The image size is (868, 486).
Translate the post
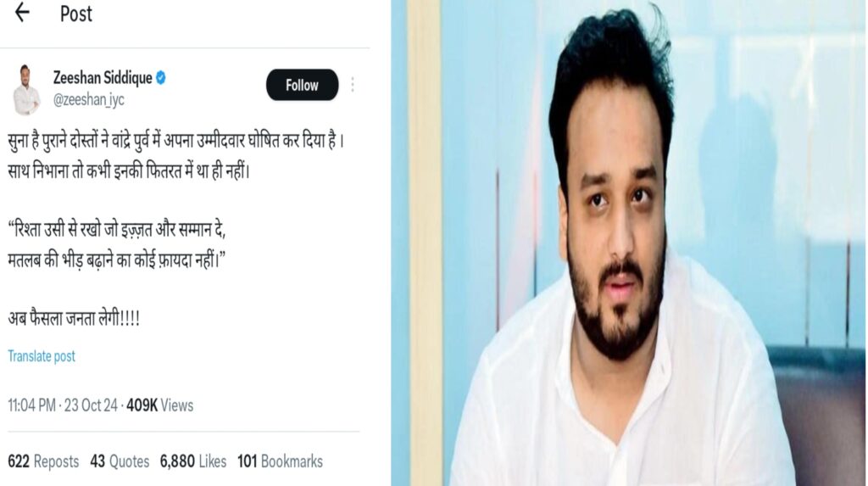(x=42, y=356)
